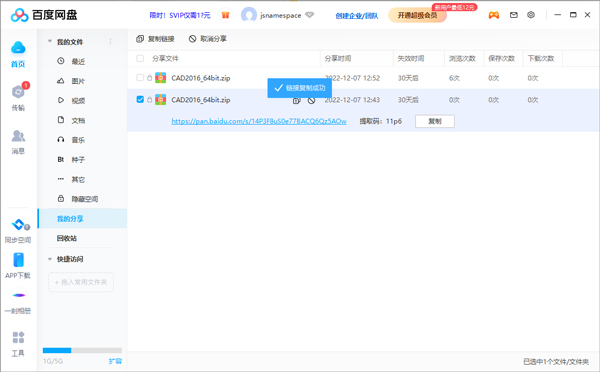Click the 复制 button beside extraction code
The height and width of the screenshot is (372, 600).
[435, 121]
